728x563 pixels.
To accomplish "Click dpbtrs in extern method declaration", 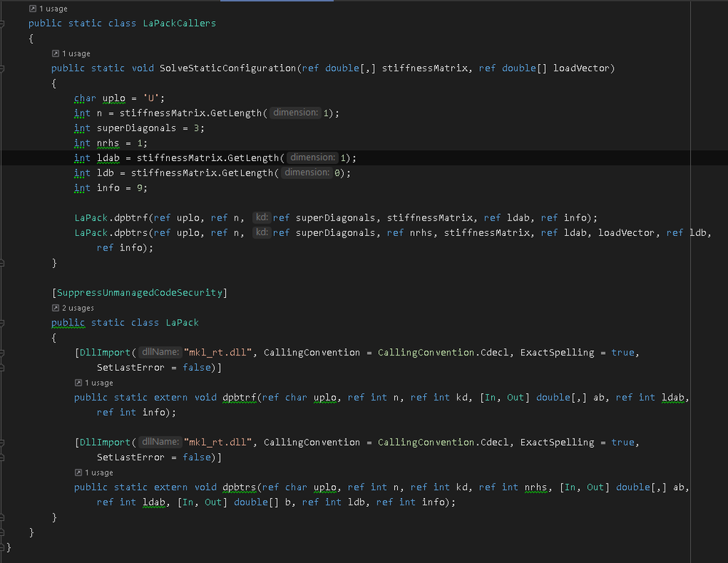I will click(239, 487).
